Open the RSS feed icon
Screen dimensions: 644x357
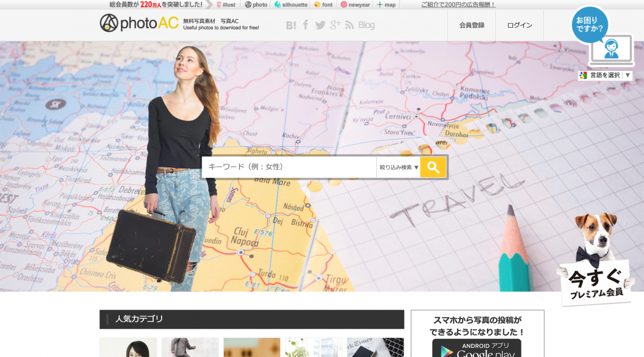point(350,25)
